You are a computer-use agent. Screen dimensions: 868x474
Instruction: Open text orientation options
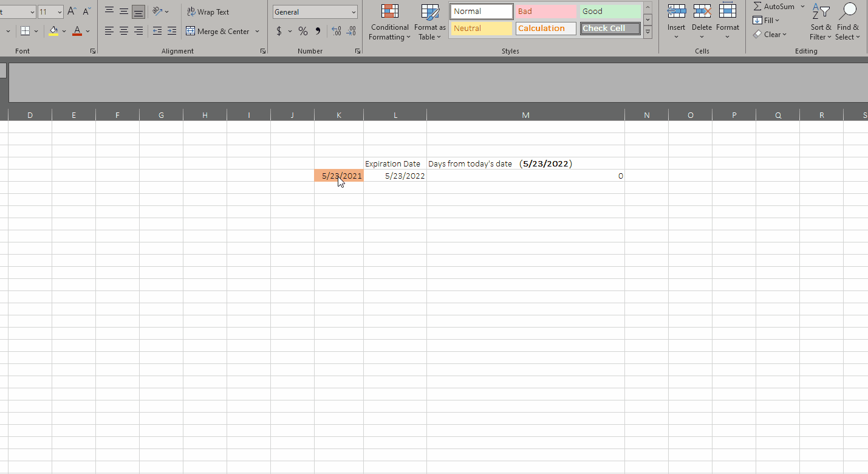(x=161, y=12)
